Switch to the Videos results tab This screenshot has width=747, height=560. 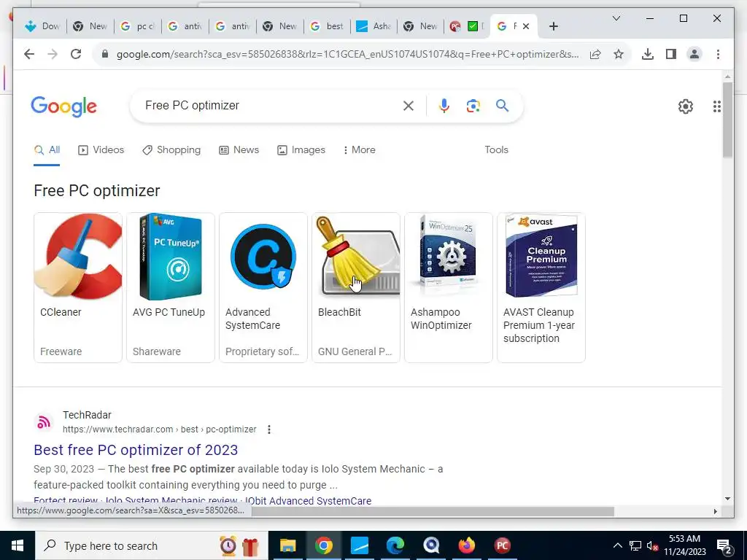pos(101,150)
